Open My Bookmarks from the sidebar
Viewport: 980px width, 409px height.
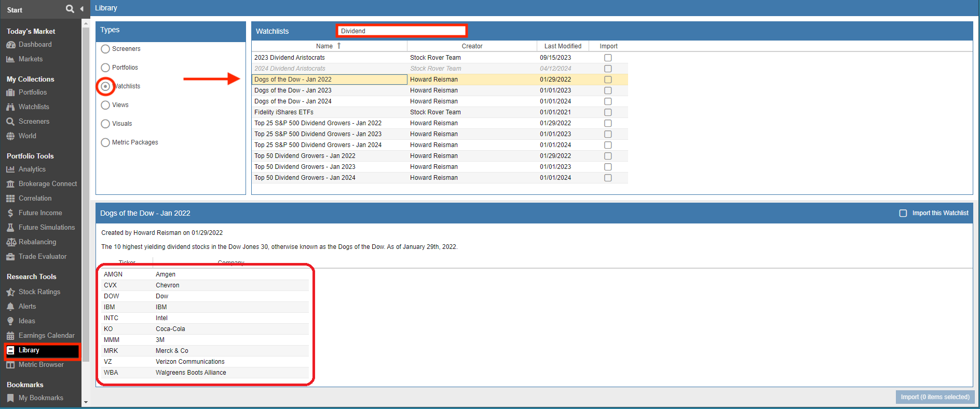point(41,398)
